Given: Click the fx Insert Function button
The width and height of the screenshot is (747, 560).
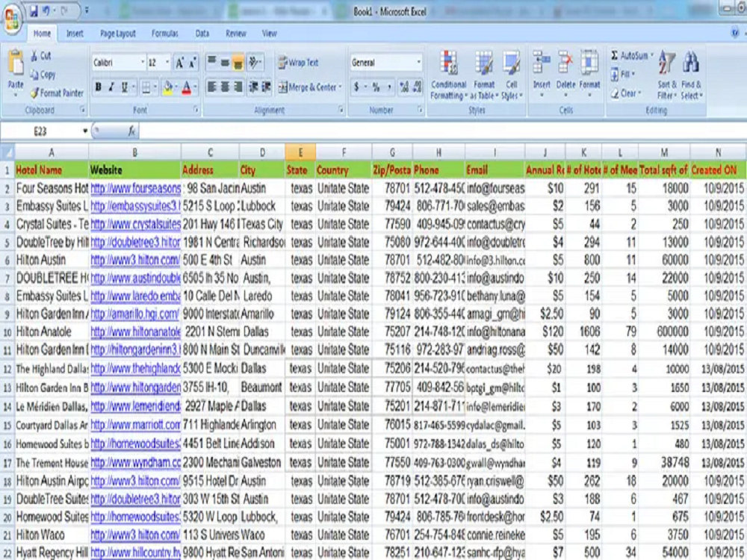Looking at the screenshot, I should pos(132,131).
